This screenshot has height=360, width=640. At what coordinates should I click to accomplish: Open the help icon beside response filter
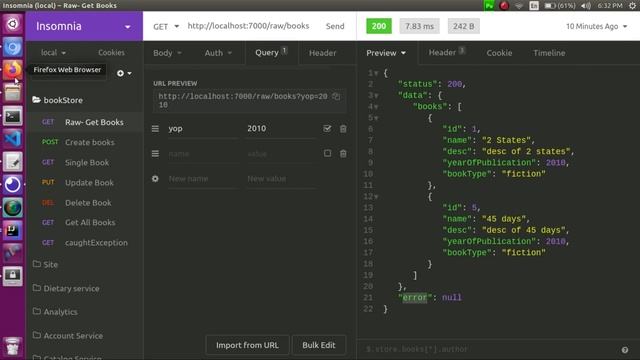(x=624, y=350)
